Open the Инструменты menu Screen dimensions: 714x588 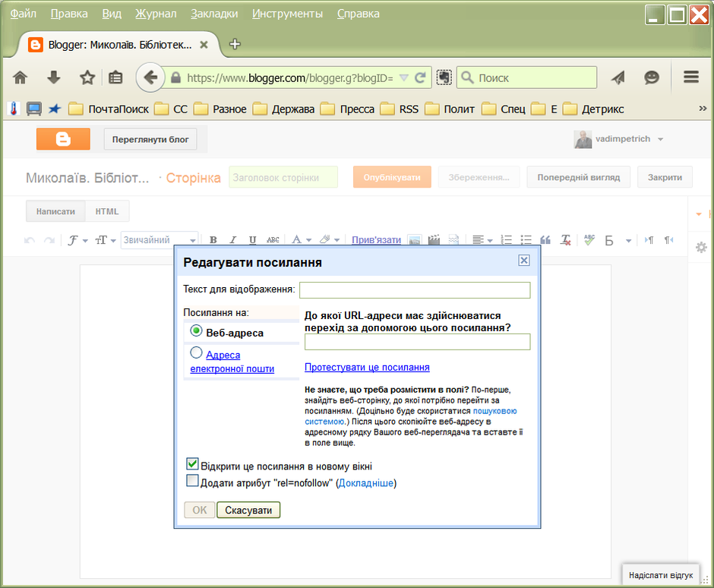tap(287, 14)
